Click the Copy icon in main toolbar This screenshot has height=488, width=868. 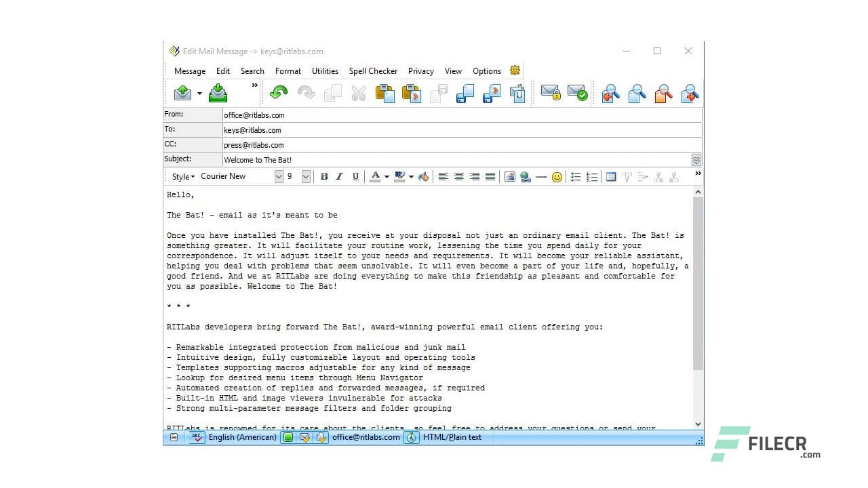(x=332, y=93)
